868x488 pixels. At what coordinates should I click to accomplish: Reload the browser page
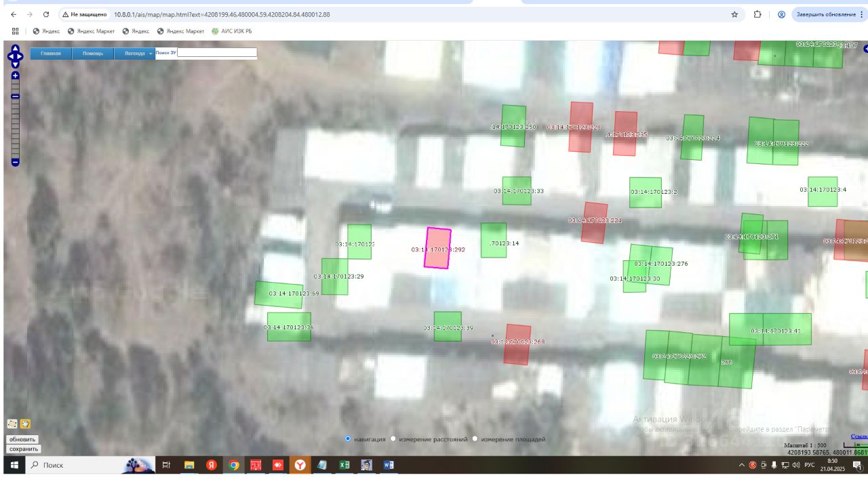click(x=45, y=14)
